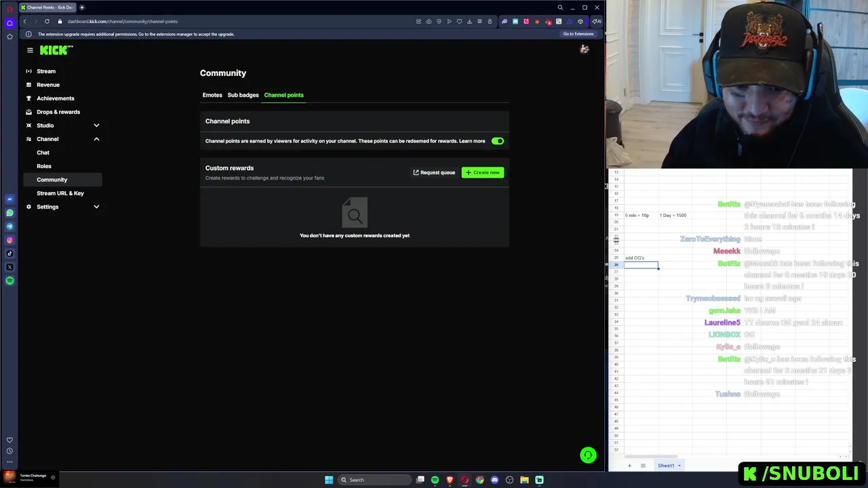
Task: Open WhatsApp in Opera sidebar
Action: click(x=9, y=213)
